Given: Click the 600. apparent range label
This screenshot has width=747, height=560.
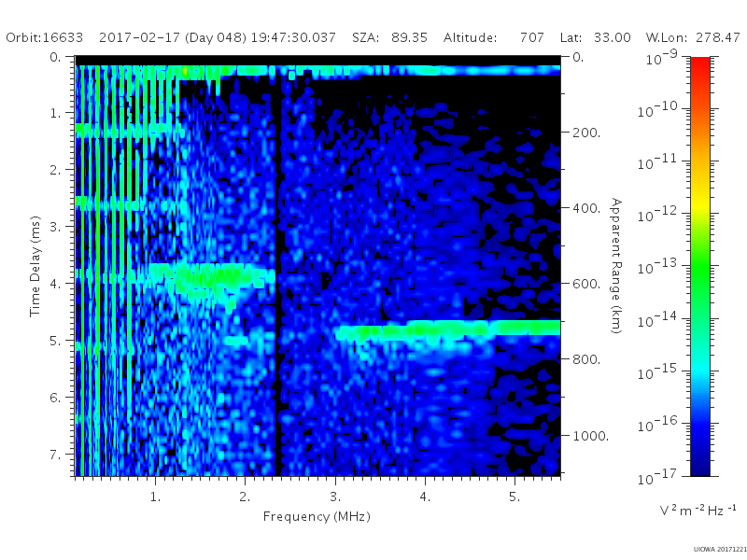Looking at the screenshot, I should coord(586,284).
